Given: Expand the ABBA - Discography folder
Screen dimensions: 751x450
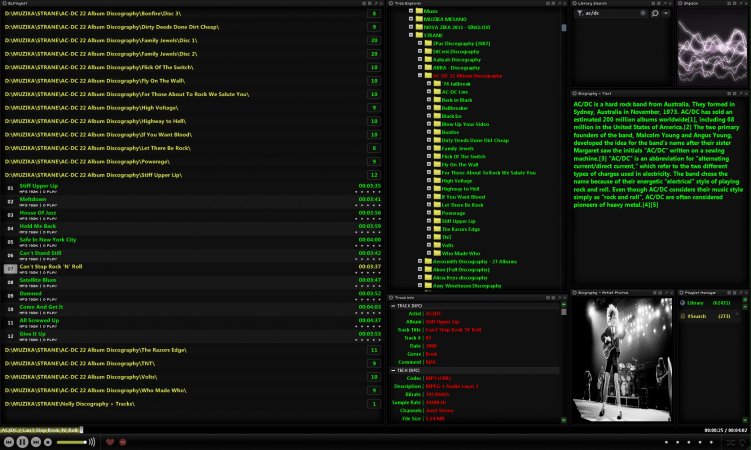Looking at the screenshot, I should tap(420, 68).
